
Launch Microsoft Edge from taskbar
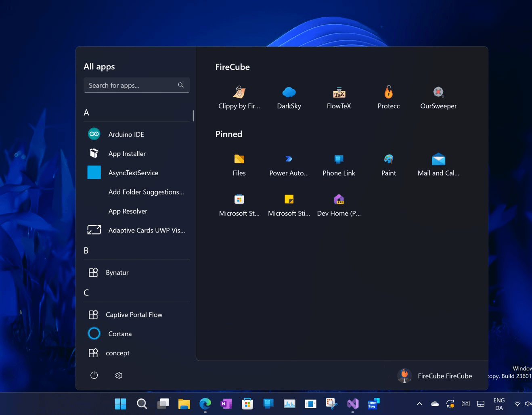click(205, 403)
